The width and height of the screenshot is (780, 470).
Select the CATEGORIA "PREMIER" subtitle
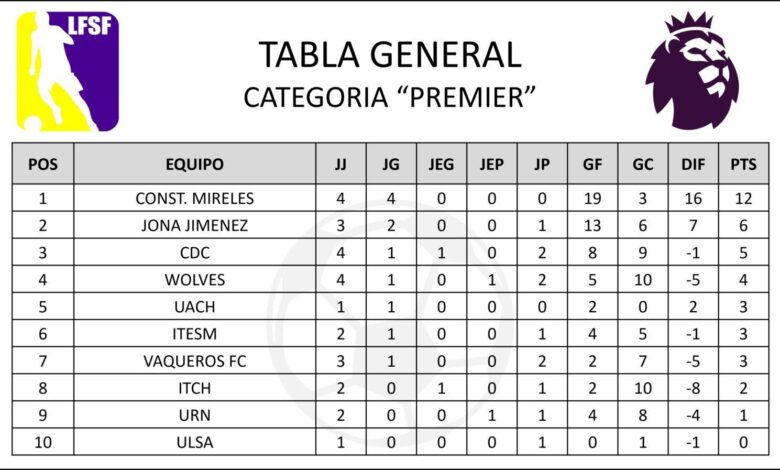tap(390, 97)
